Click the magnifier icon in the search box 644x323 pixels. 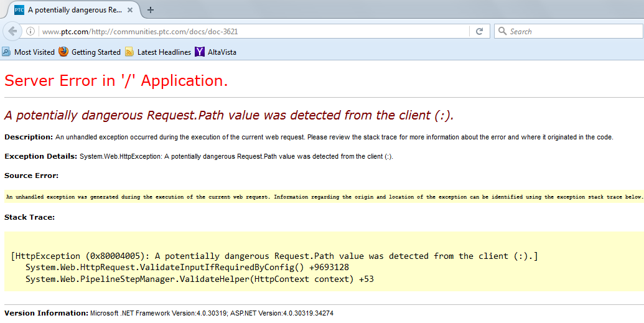[x=502, y=31]
